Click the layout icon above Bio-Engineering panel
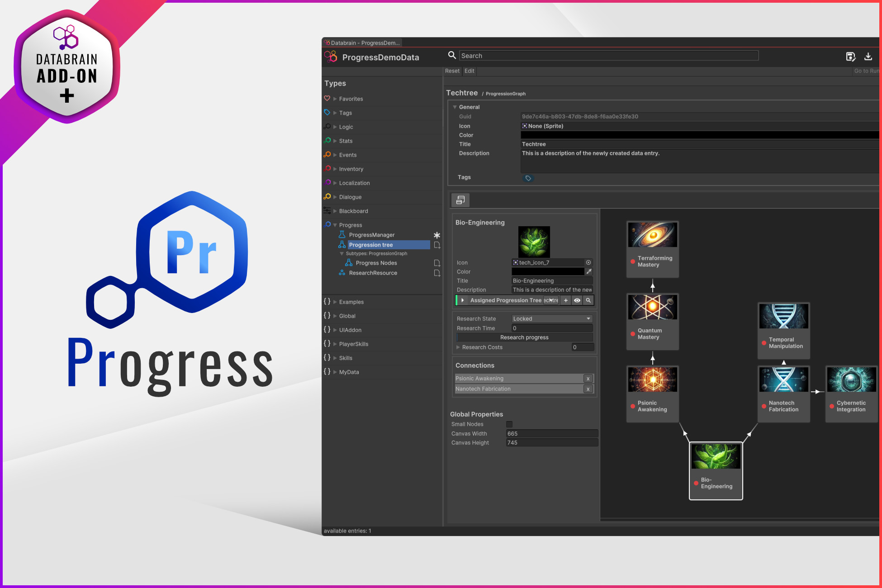The height and width of the screenshot is (588, 882). pyautogui.click(x=460, y=200)
